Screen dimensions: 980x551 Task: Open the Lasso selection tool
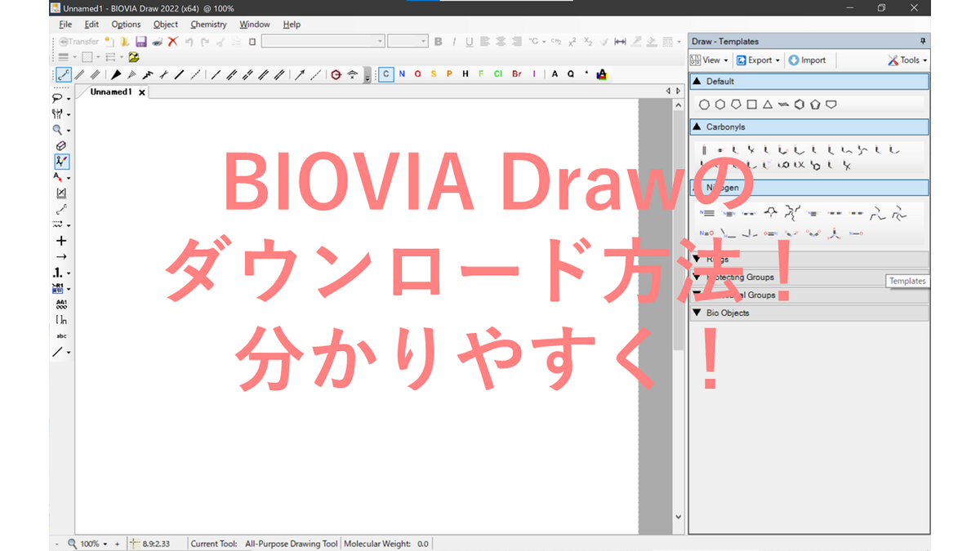pyautogui.click(x=56, y=97)
